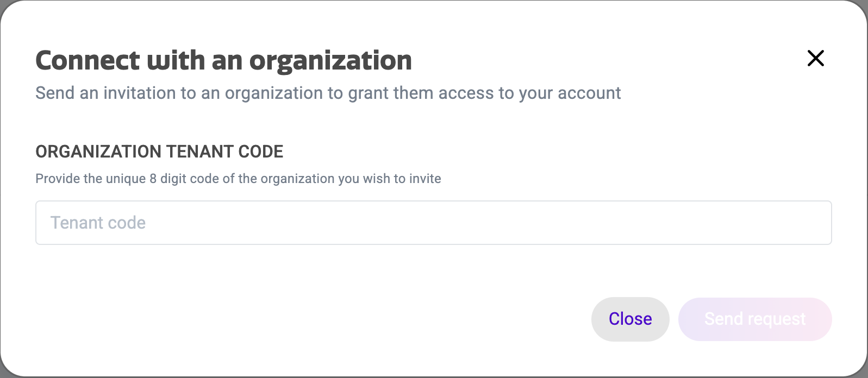The width and height of the screenshot is (868, 378).
Task: Activate the disabled Send request button
Action: [x=754, y=319]
